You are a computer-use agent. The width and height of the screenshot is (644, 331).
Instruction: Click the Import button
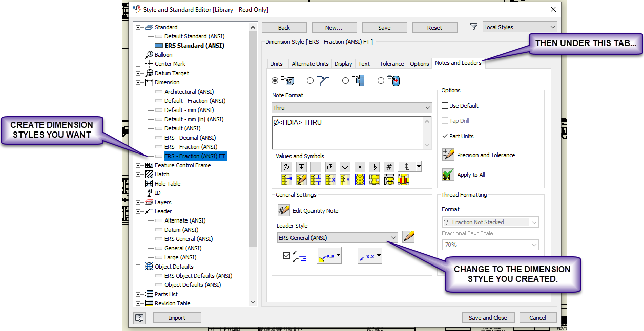click(x=177, y=318)
